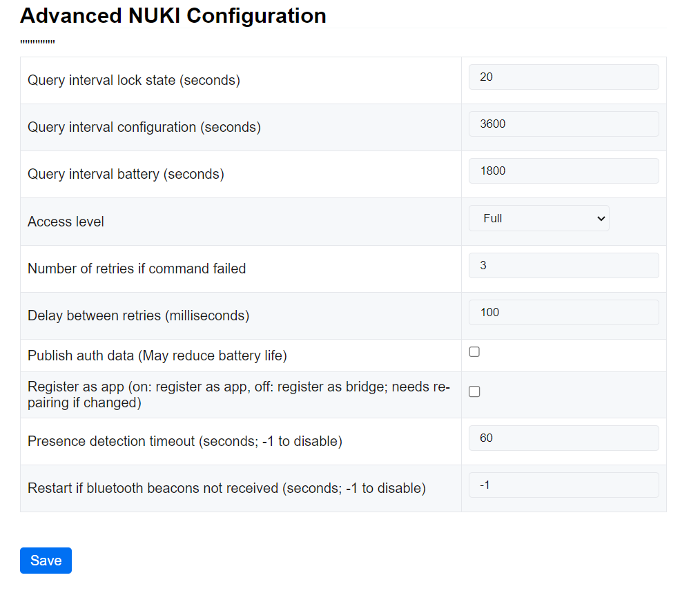Change the Access level selection from Full
Screen dimensions: 700x593
point(538,218)
